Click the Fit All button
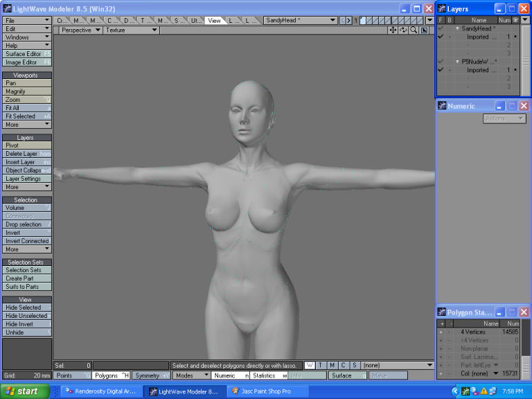 click(27, 108)
